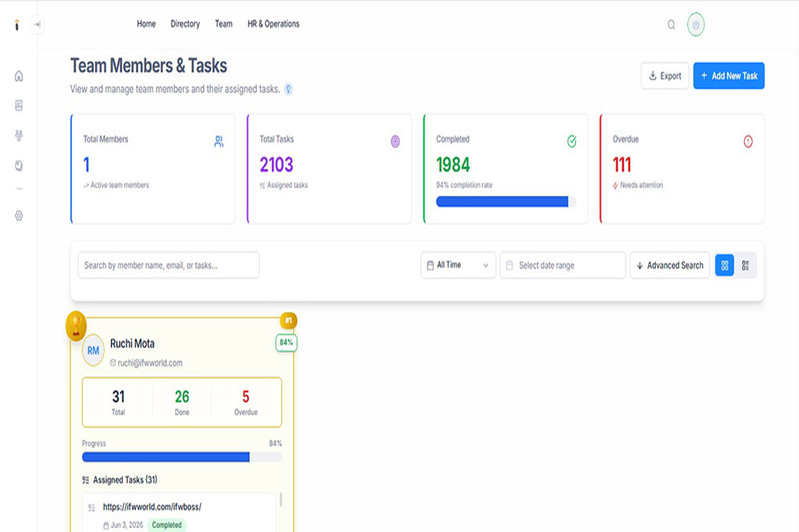Click the Overdue 111 value
799x532 pixels.
point(622,165)
